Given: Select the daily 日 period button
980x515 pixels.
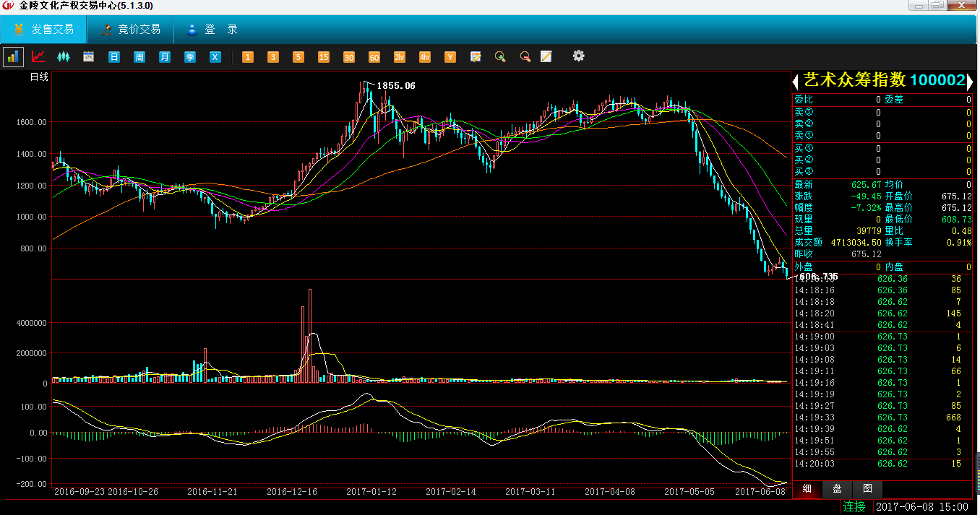Looking at the screenshot, I should click(114, 56).
